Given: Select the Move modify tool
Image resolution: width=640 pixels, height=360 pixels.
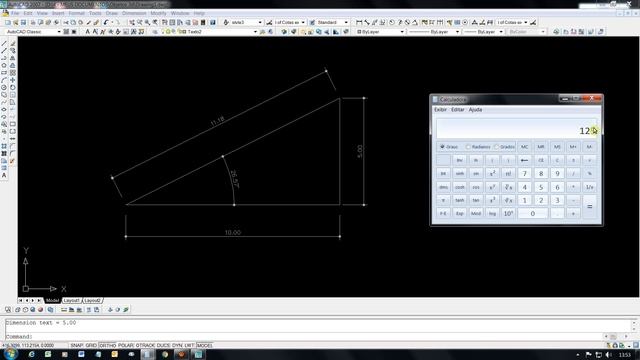Looking at the screenshot, I should [13, 80].
